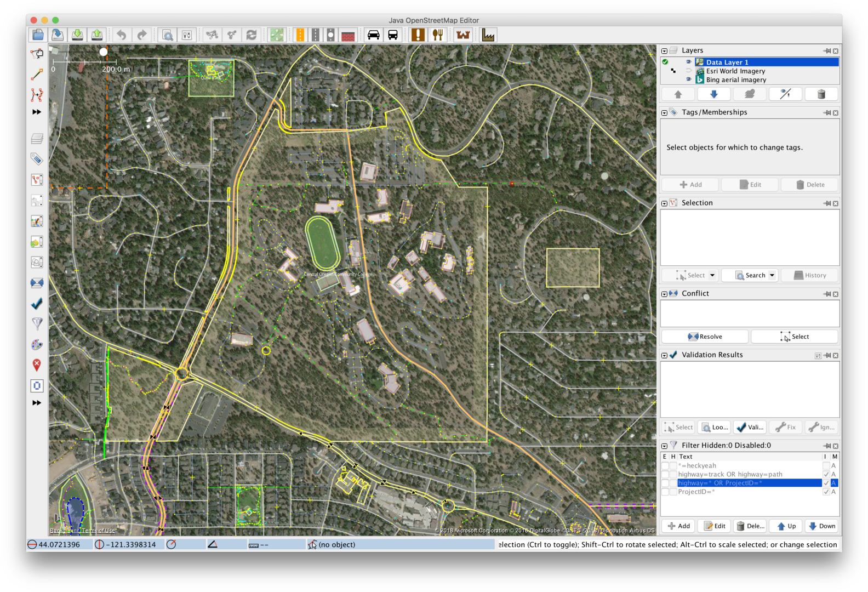The width and height of the screenshot is (868, 592).
Task: Show the hidden Esri World Imagery layer
Action: [689, 71]
